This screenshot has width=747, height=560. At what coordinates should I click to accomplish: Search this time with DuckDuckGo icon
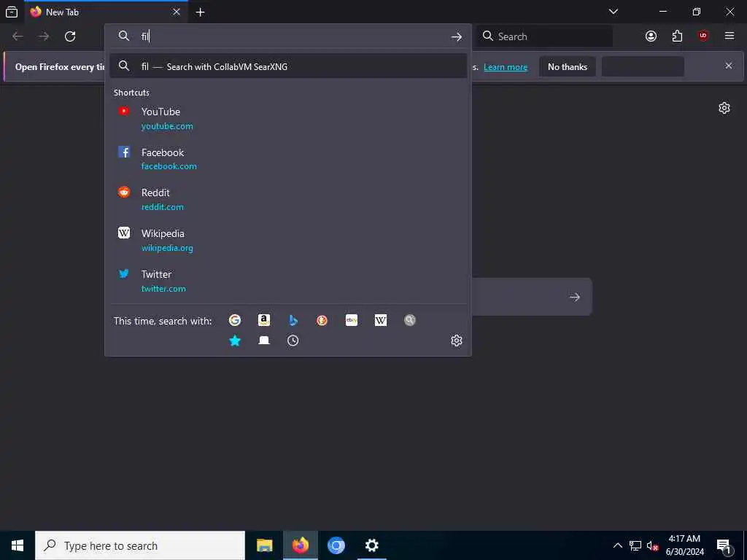[x=322, y=321]
